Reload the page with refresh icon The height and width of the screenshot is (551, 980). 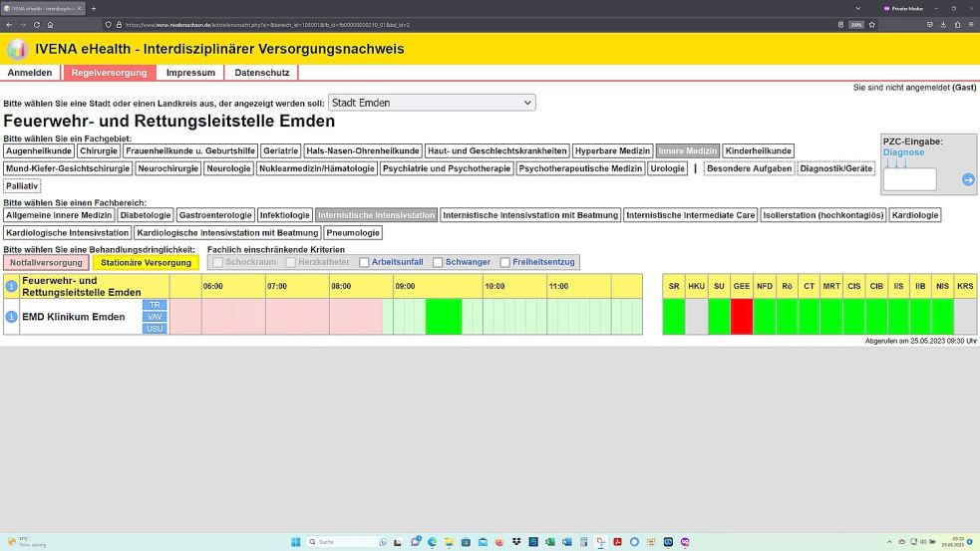(x=36, y=25)
